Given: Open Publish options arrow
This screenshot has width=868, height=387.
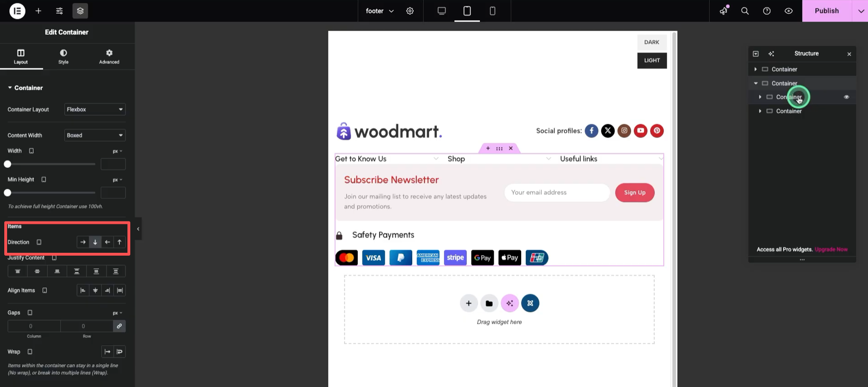Looking at the screenshot, I should pos(860,11).
